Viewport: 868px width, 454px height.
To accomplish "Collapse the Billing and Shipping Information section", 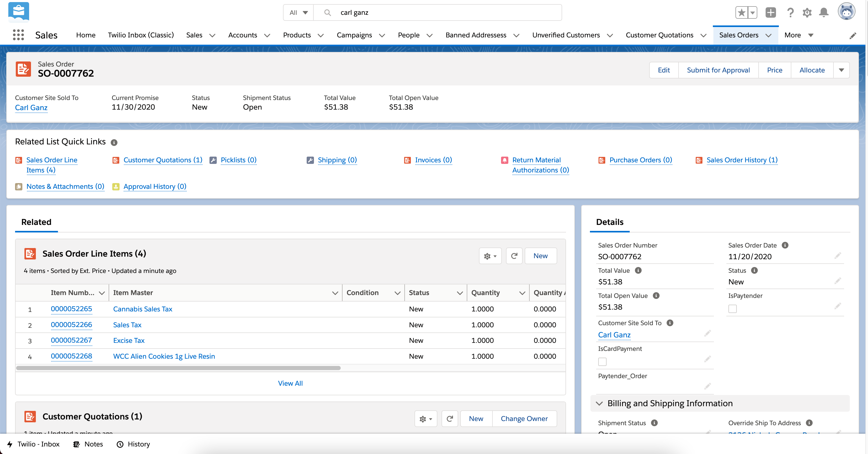I will (599, 404).
